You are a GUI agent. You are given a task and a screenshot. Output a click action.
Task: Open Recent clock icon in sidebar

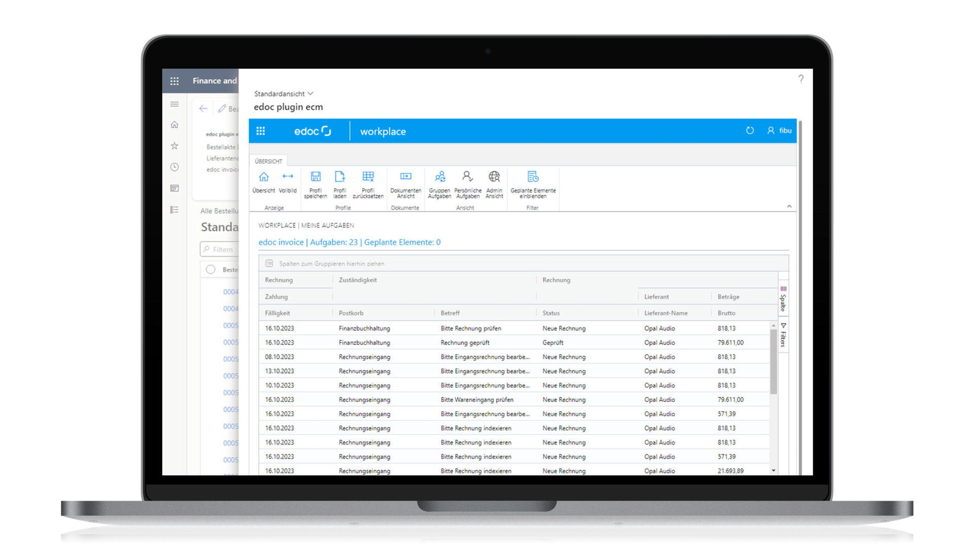pyautogui.click(x=175, y=167)
